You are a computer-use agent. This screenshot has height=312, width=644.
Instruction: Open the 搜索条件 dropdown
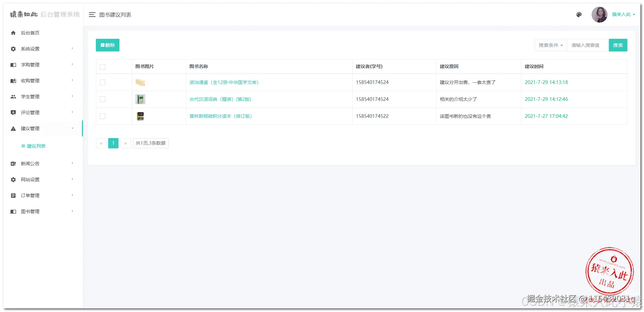tap(551, 45)
